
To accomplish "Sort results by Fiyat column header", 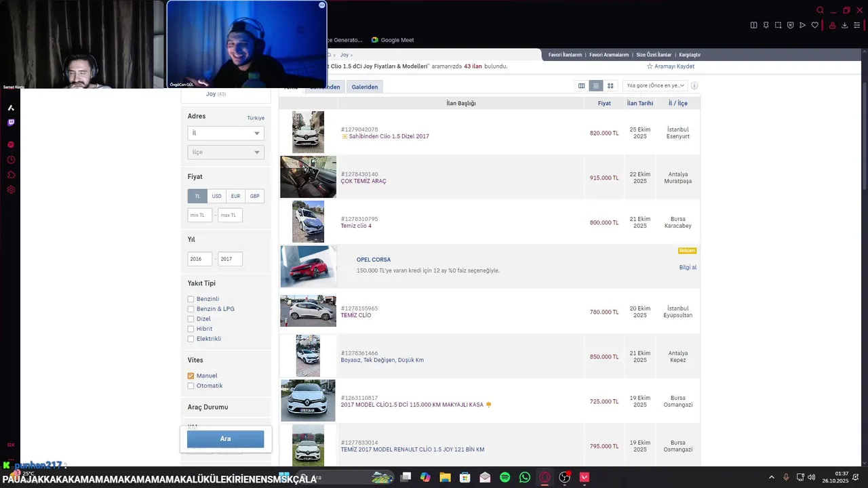I will click(x=604, y=103).
